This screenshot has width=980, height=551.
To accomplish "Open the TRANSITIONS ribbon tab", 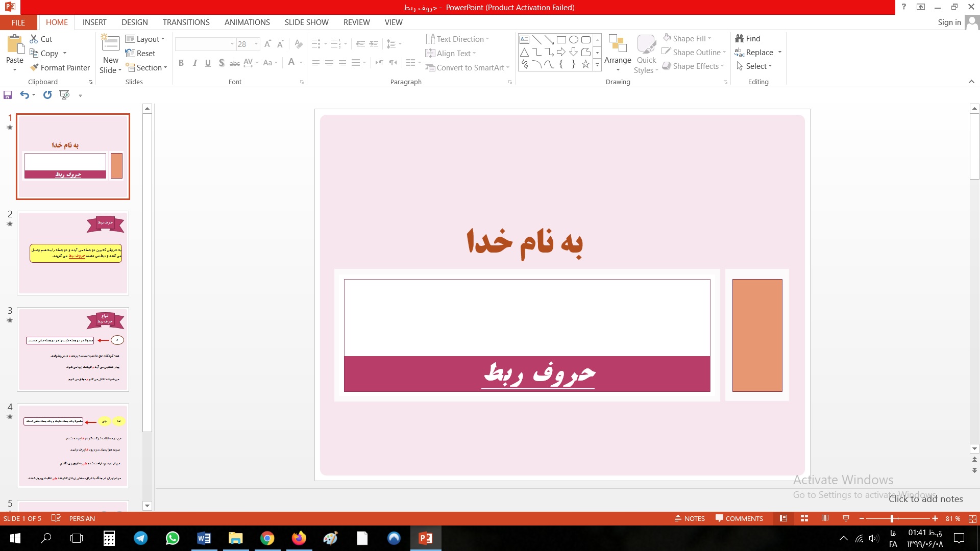I will tap(186, 22).
